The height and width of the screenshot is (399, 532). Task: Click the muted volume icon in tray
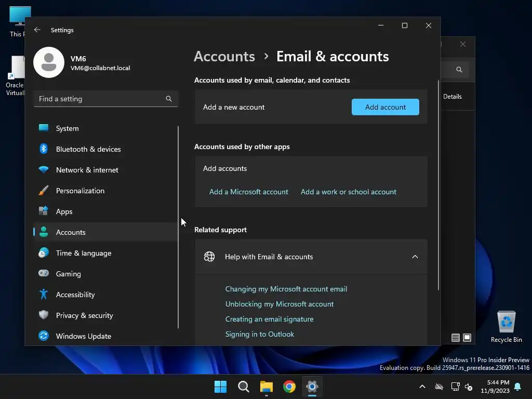[469, 387]
